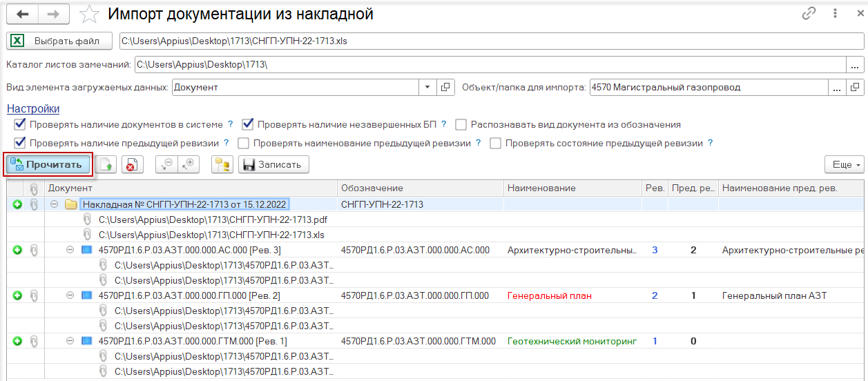Click the document with red cross toolbar icon
The width and height of the screenshot is (868, 381).
point(131,164)
